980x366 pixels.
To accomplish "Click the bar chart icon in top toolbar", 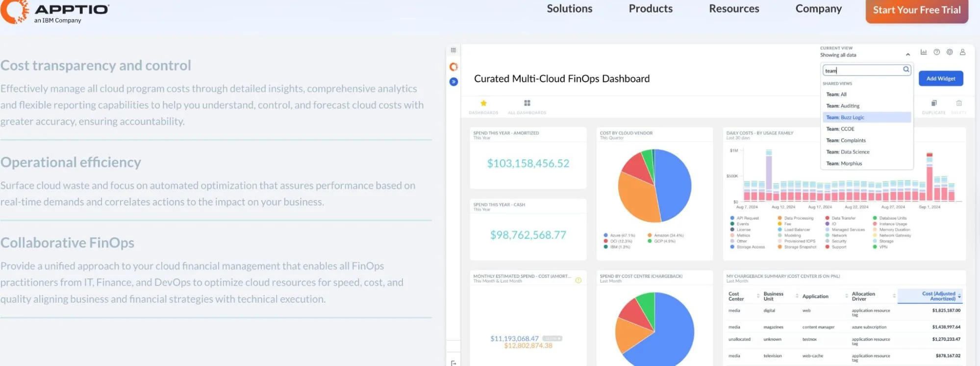I will coord(924,52).
